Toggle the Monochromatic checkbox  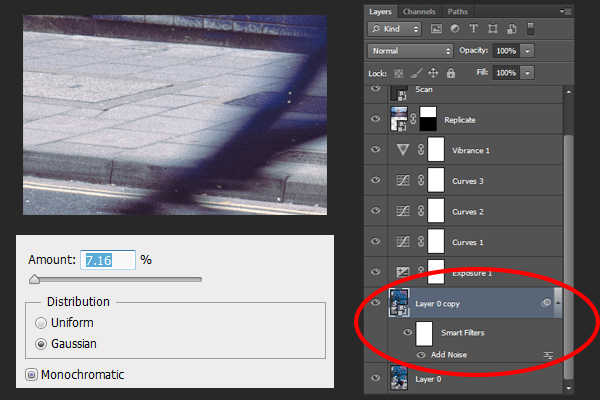coord(31,374)
